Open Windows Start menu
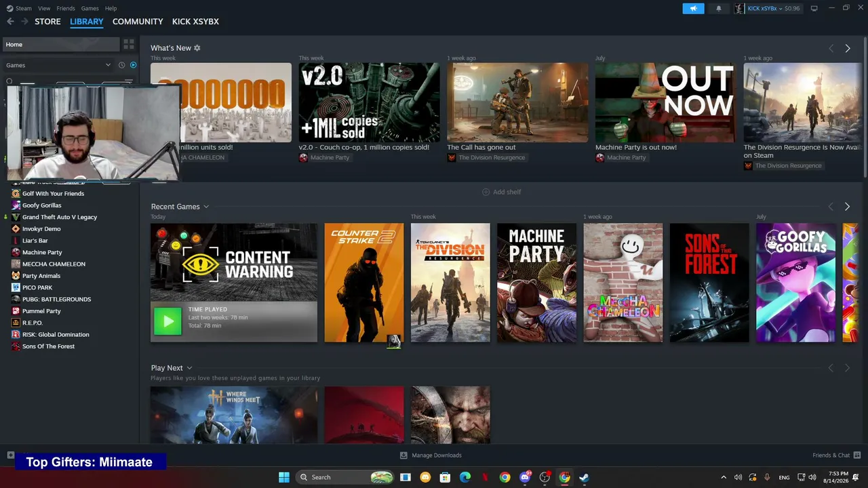 (x=284, y=477)
